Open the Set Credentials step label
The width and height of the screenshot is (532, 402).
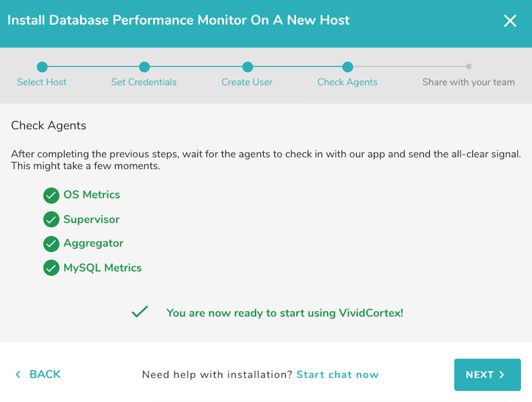(144, 82)
